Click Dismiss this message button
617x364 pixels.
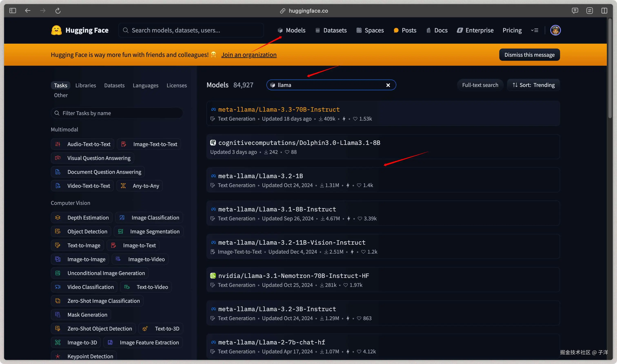pyautogui.click(x=529, y=55)
